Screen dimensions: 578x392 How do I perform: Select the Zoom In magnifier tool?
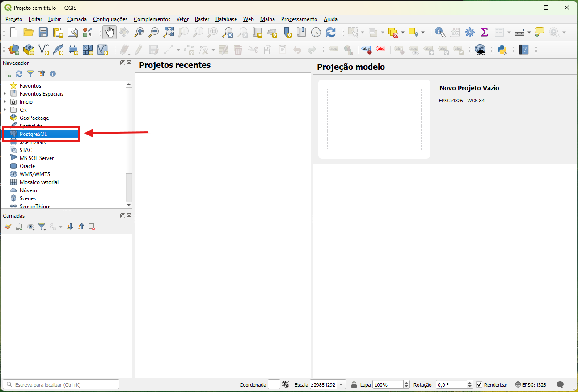[139, 32]
